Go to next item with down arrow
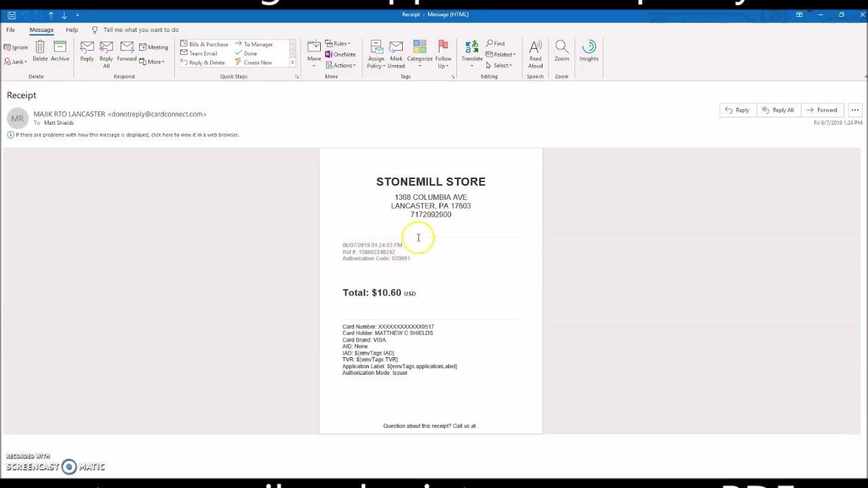868x488 pixels. (x=64, y=15)
